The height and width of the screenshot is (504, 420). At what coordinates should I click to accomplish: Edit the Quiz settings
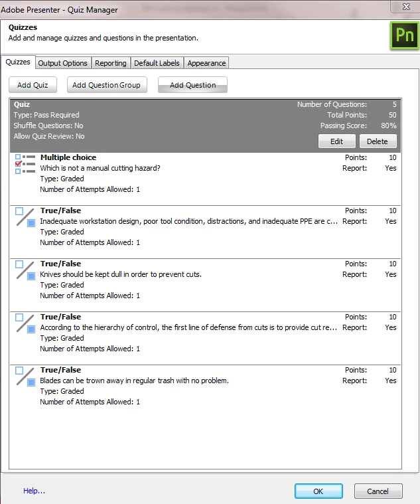click(337, 141)
